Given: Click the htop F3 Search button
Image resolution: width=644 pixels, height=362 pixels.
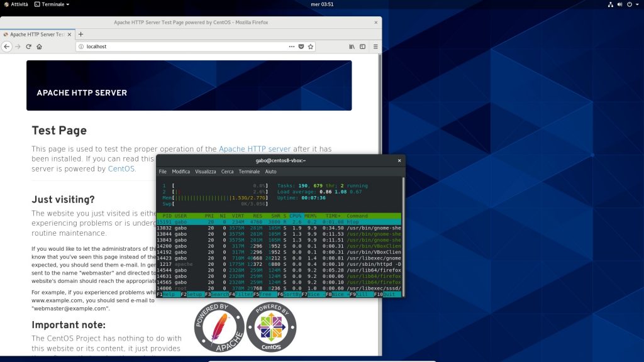Looking at the screenshot, I should 217,294.
